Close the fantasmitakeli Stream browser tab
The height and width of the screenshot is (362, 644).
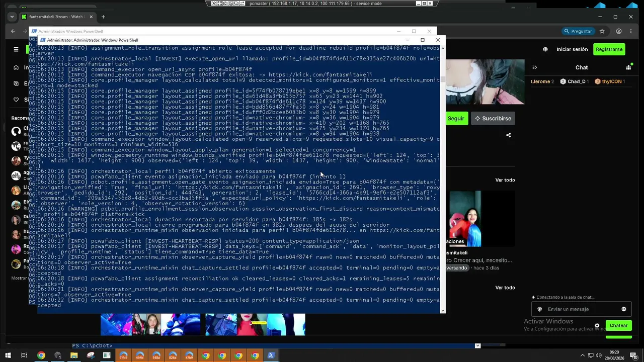click(x=91, y=17)
